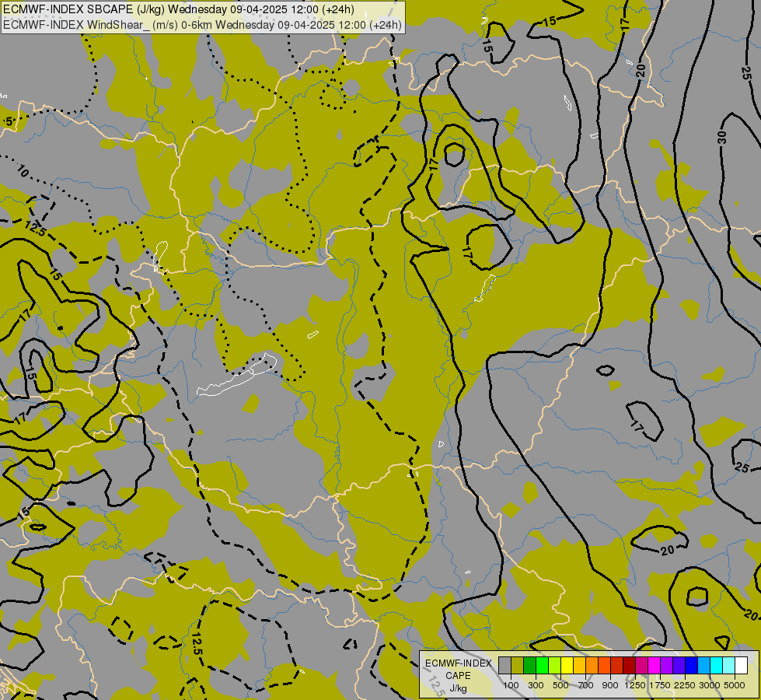
Task: Select the bright magenta legend swatch
Action: click(x=654, y=665)
